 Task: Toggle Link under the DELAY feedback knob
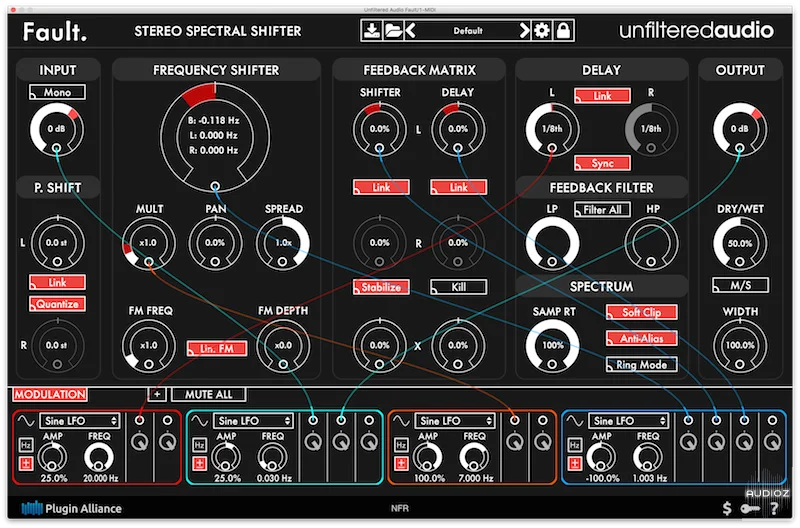tap(459, 187)
